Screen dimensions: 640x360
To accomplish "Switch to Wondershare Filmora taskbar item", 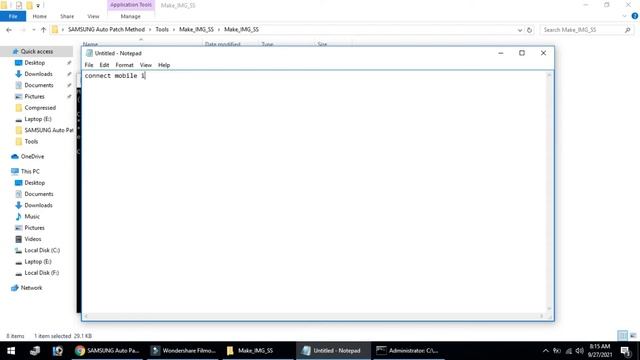I will (x=183, y=351).
